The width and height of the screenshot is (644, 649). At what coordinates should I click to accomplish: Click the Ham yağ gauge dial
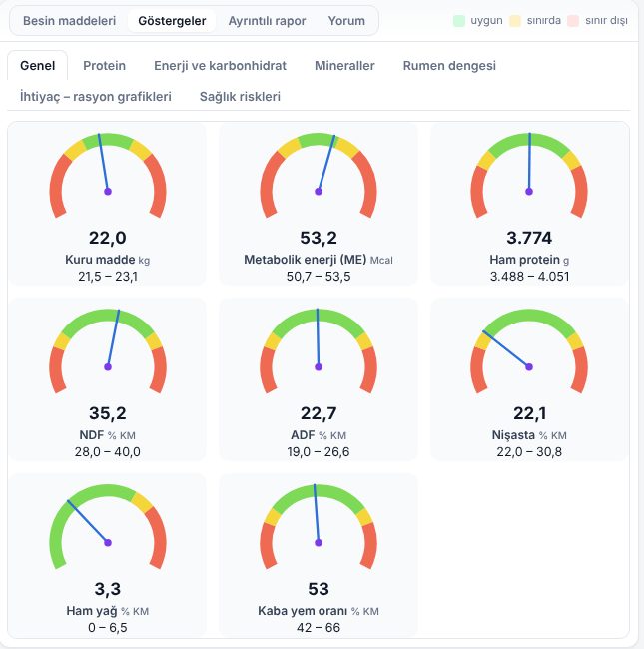(108, 526)
